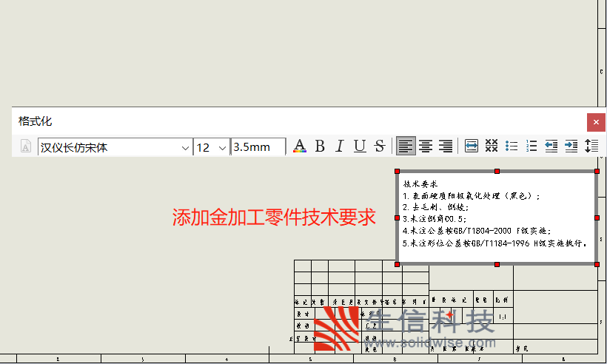Click the text color button
This screenshot has width=607, height=364.
pos(300,146)
